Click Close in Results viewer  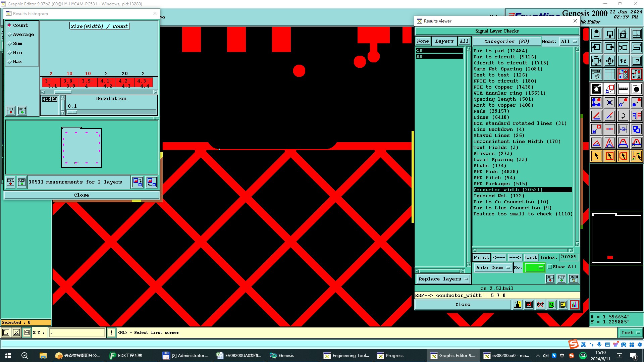463,305
